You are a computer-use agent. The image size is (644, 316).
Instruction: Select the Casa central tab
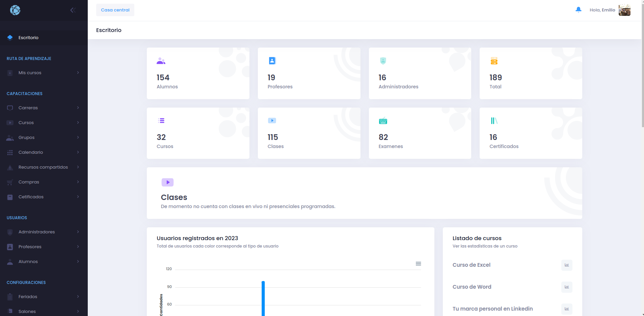[115, 10]
